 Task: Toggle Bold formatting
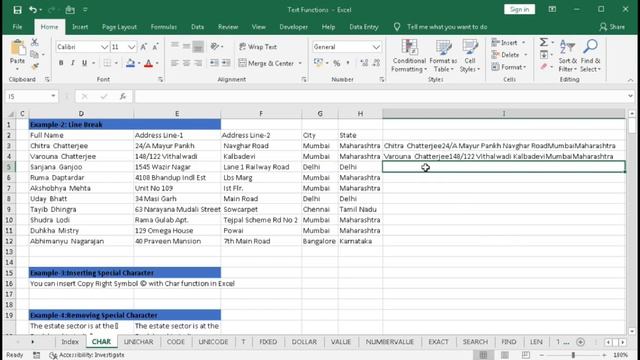(61, 63)
